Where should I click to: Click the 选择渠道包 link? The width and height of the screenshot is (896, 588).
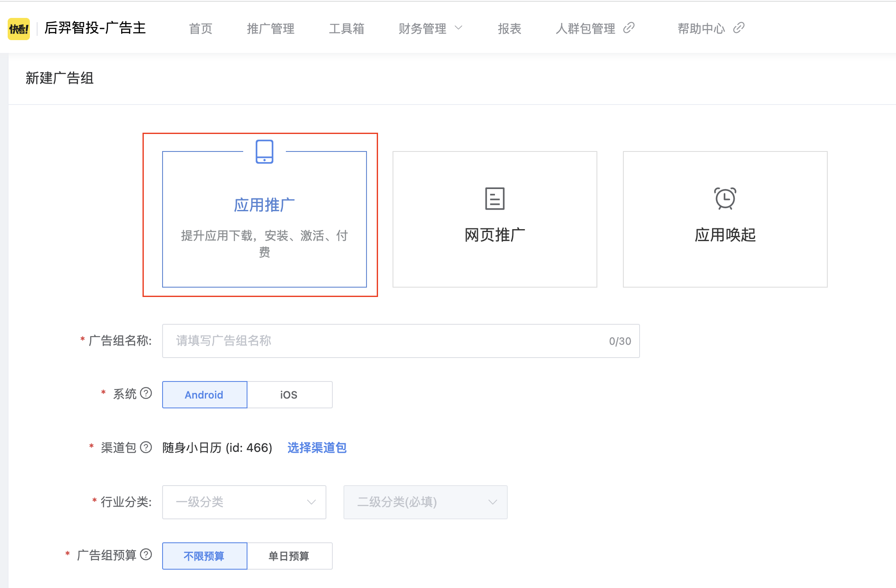tap(317, 448)
